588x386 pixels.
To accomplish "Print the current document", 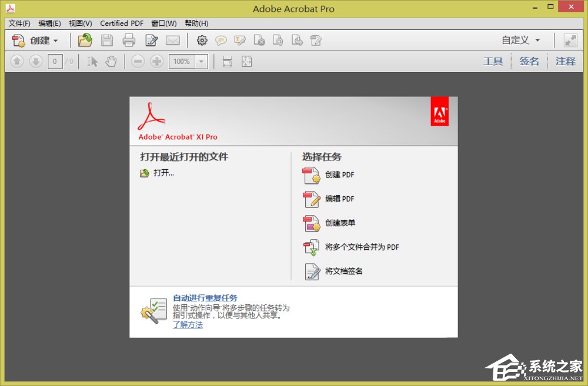I will point(129,40).
